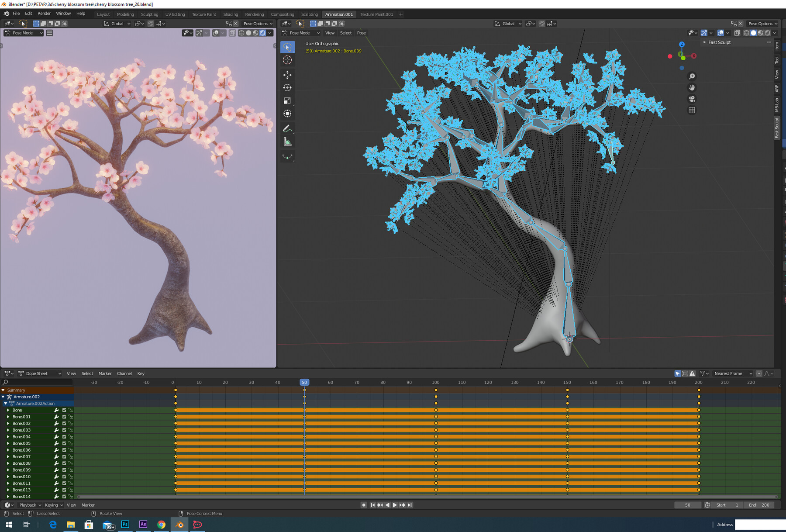Select the Rotate tool in viewport toolbar

click(x=287, y=88)
